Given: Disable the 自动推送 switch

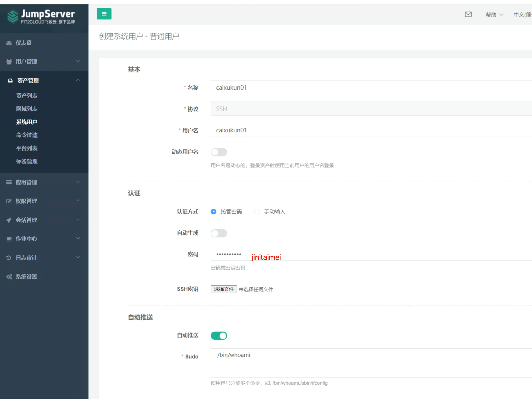Looking at the screenshot, I should [x=219, y=336].
